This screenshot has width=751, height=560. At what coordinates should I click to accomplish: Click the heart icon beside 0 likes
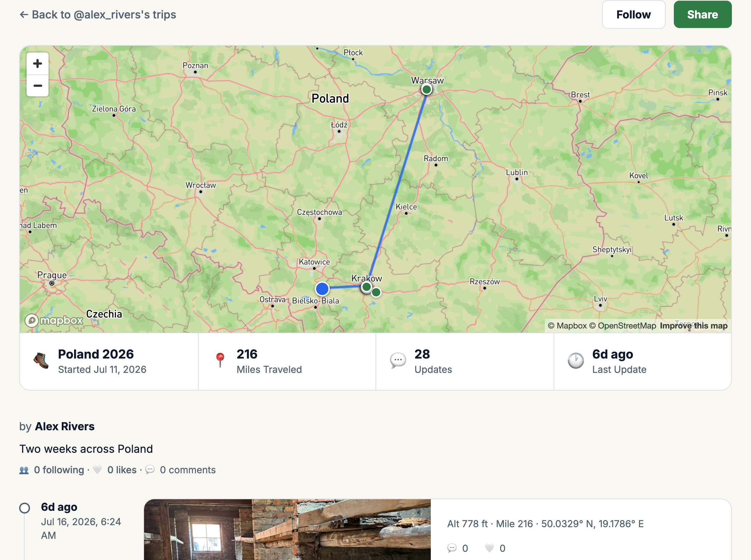97,470
